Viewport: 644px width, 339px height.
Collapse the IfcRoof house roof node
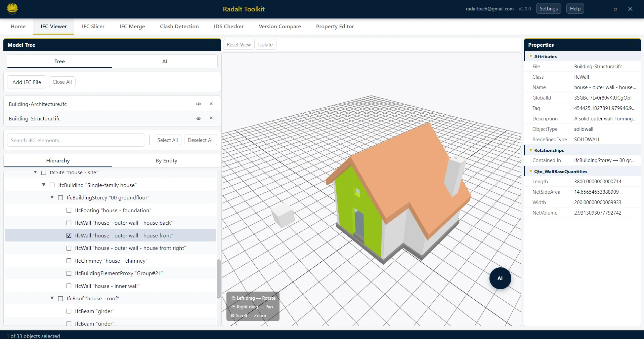click(52, 298)
